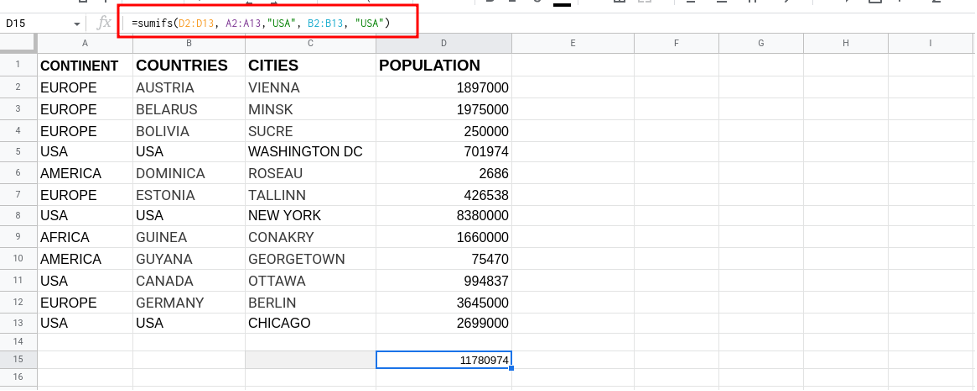
Task: Click the CONTINENT header cell
Action: point(85,65)
